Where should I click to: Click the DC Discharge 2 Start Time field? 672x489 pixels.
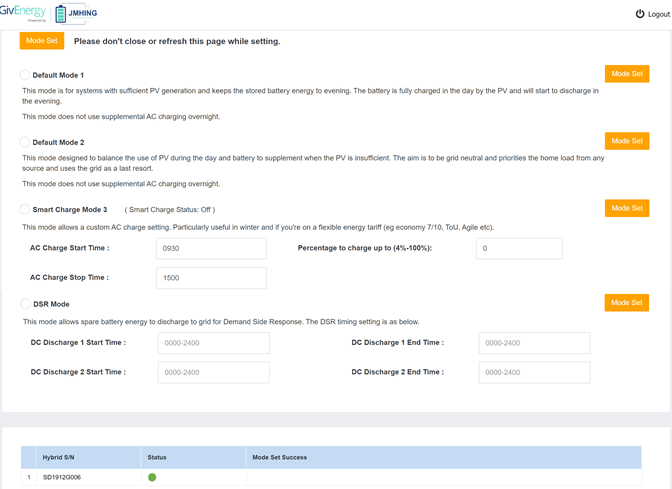click(x=213, y=372)
